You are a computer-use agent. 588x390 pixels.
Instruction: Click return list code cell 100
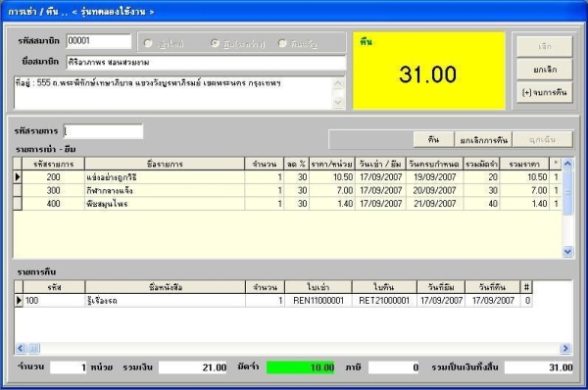coord(54,301)
